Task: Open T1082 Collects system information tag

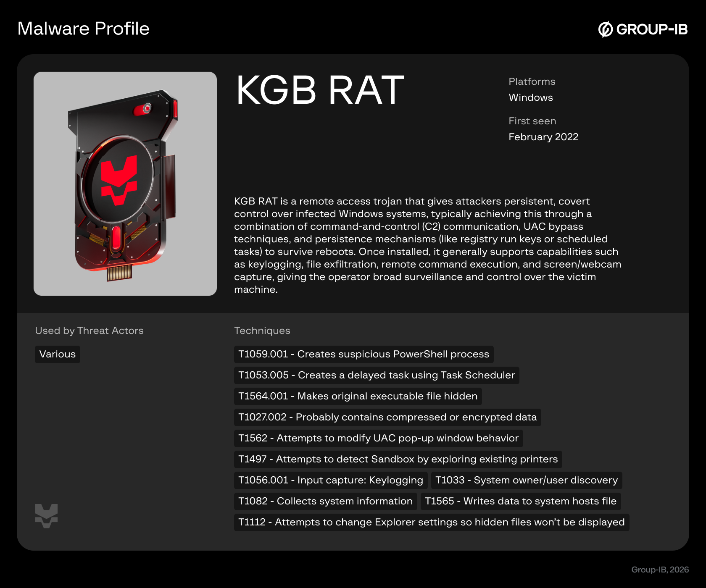Action: [x=326, y=501]
